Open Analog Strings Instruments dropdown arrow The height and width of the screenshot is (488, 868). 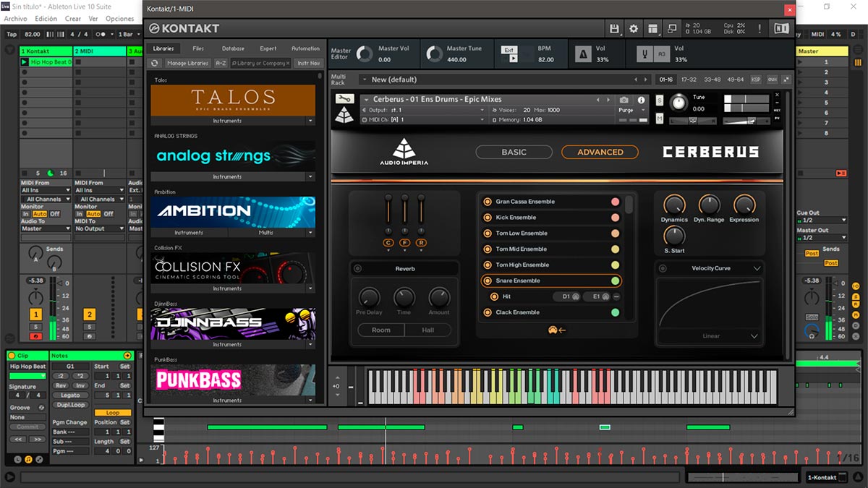310,176
